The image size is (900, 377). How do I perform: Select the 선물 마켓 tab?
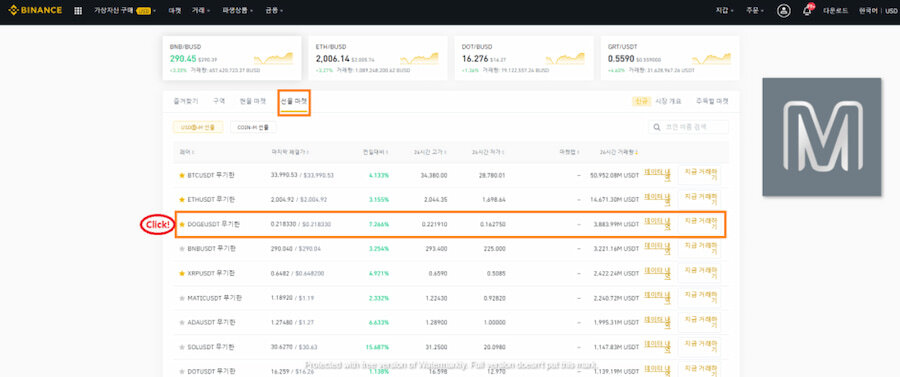[x=294, y=102]
